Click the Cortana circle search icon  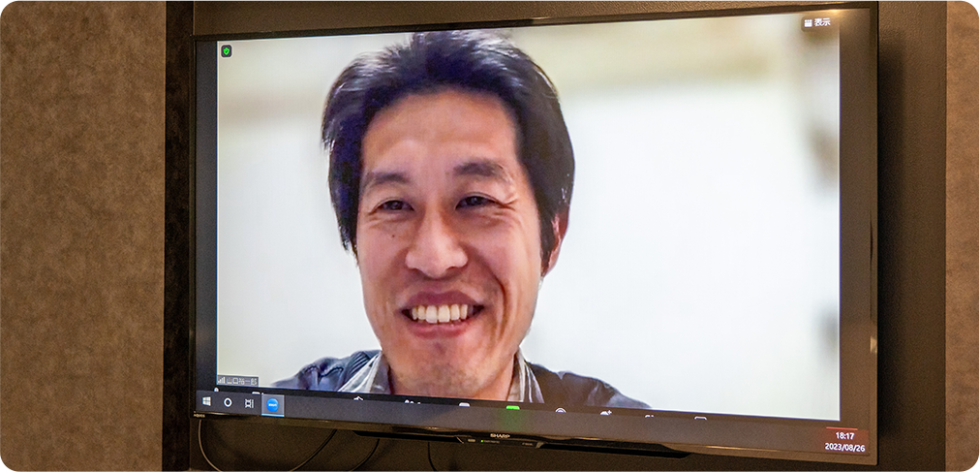click(228, 402)
